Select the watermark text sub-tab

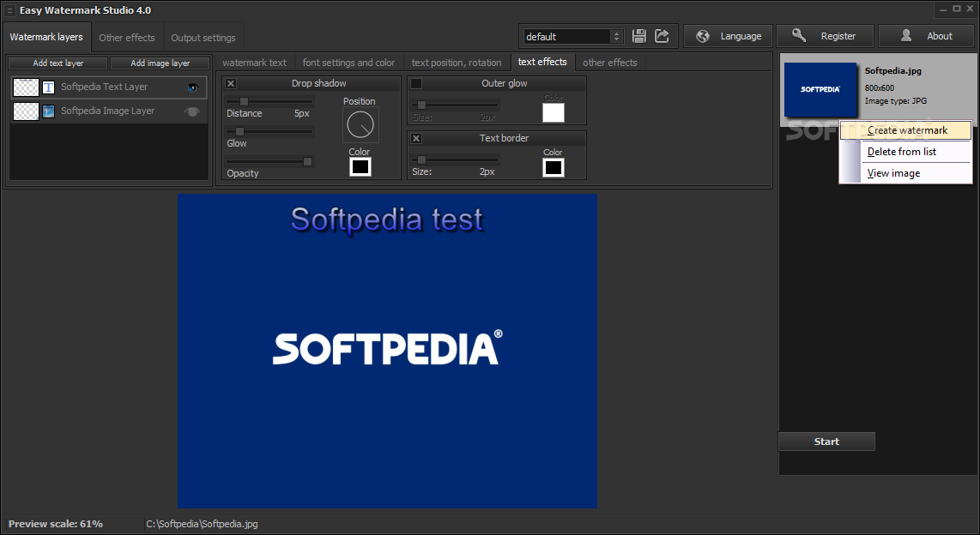(254, 63)
